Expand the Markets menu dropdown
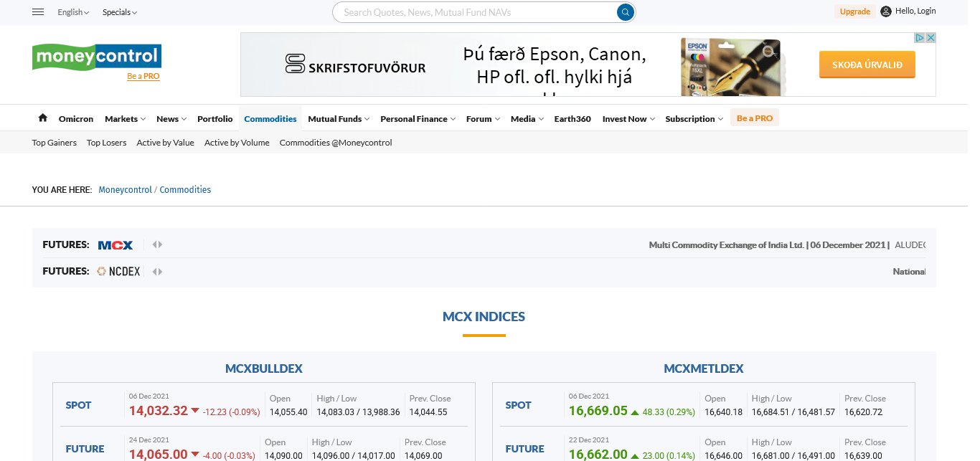Screen dimensions: 980x461 pos(125,119)
